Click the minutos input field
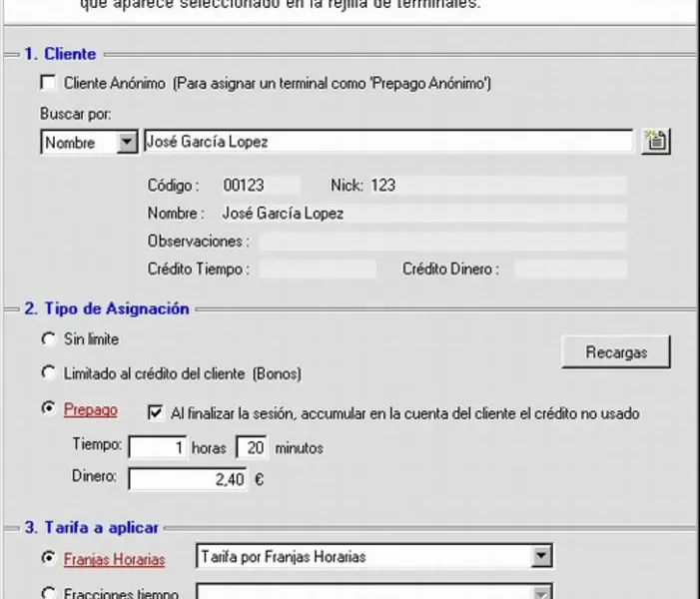700x599 pixels. [x=252, y=447]
